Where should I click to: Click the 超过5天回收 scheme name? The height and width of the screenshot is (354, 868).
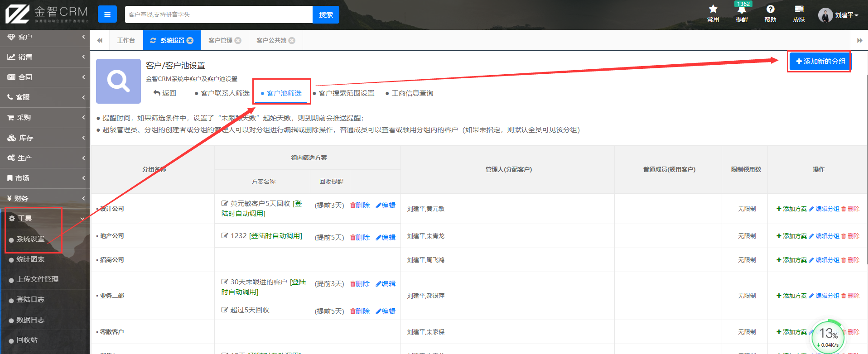click(x=250, y=310)
